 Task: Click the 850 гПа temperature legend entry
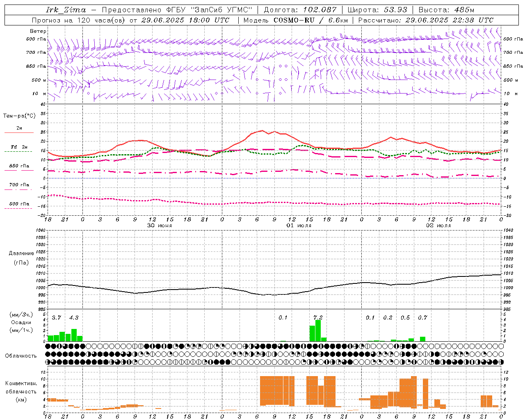coord(19,166)
